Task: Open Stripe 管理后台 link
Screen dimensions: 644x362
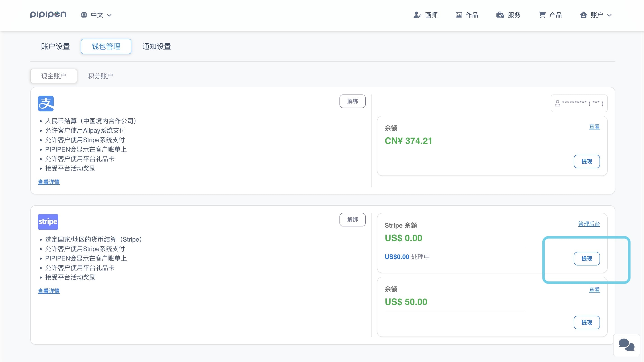Action: pyautogui.click(x=589, y=224)
